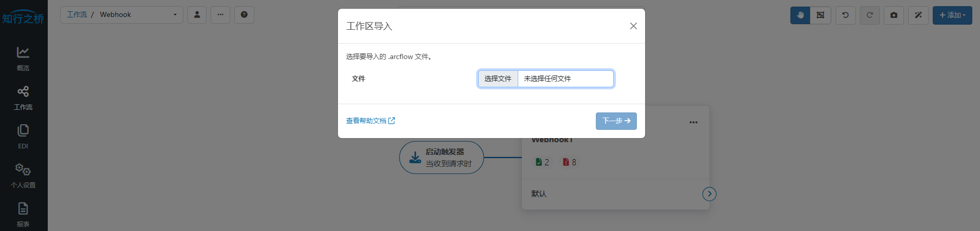Click the undo arrow button
Image resolution: width=980 pixels, height=231 pixels.
pos(845,15)
